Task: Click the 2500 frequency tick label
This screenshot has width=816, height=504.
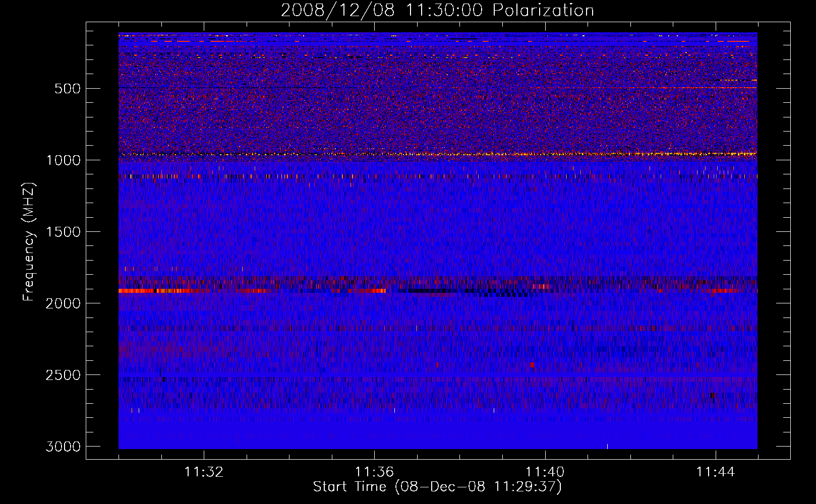Action: (63, 375)
